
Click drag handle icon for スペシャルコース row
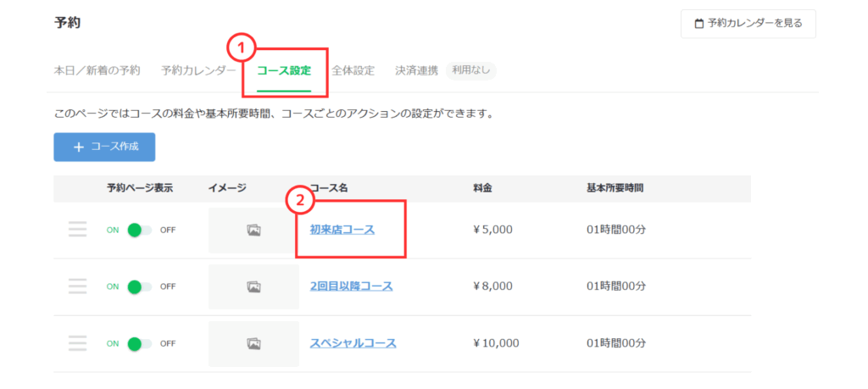point(77,343)
